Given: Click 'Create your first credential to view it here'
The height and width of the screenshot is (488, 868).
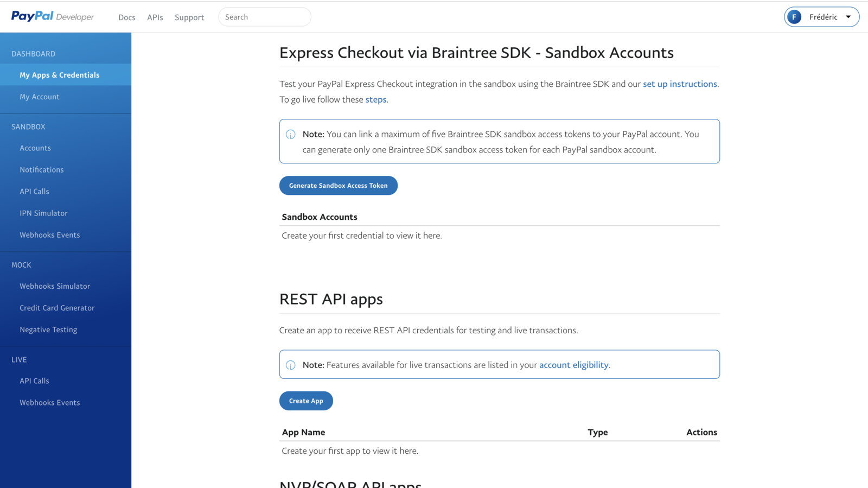Looking at the screenshot, I should pos(362,236).
